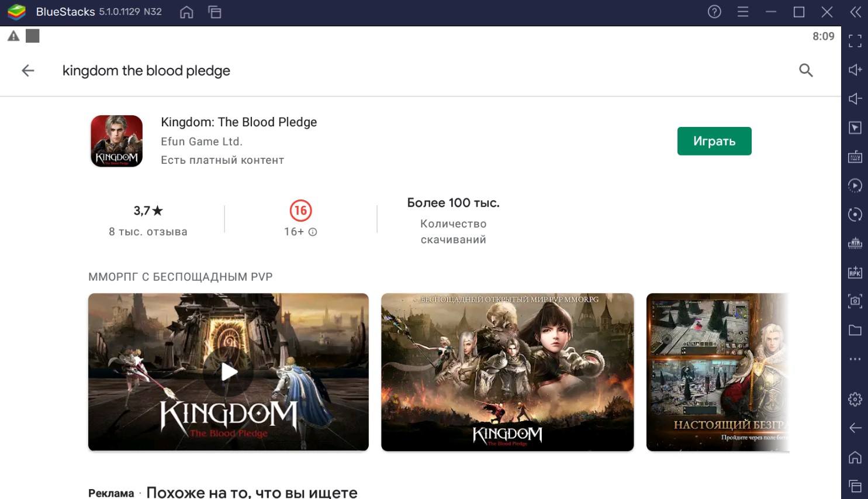868x499 pixels.
Task: Open media folder icon in sidebar
Action: point(855,330)
